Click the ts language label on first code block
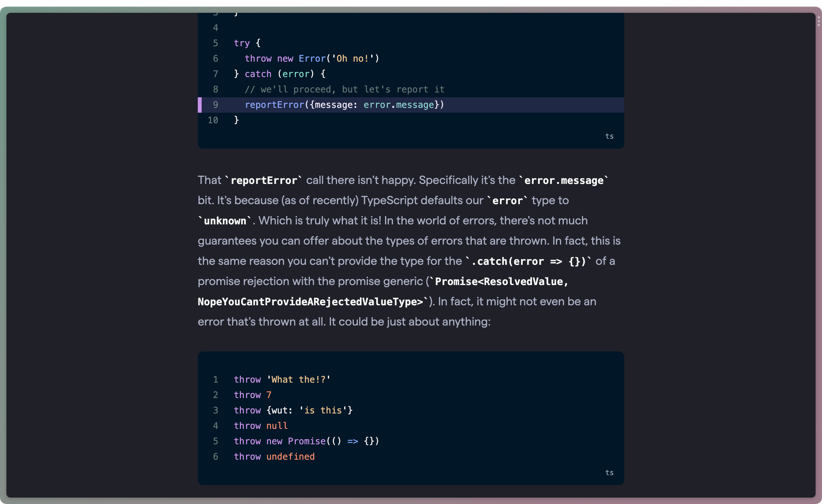 (609, 136)
